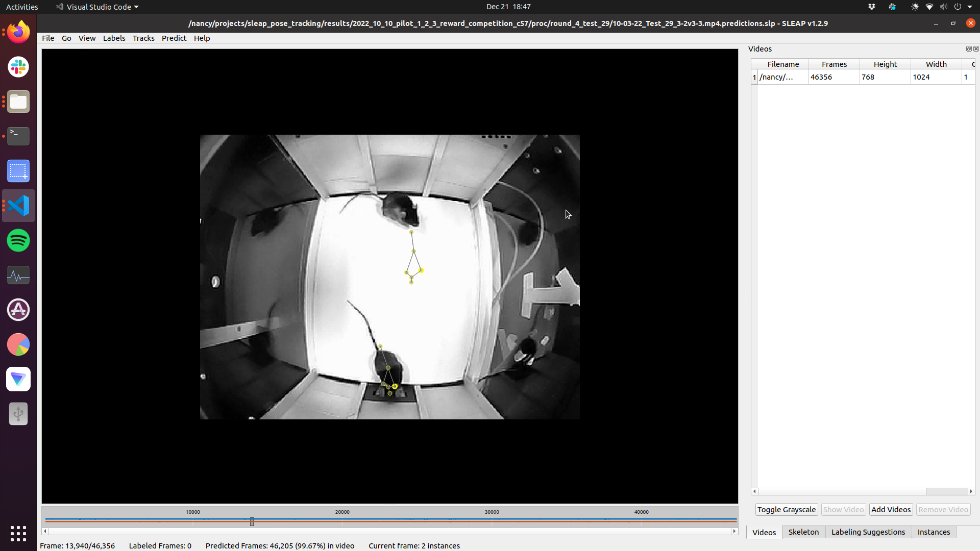Viewport: 980px width, 551px height.
Task: Select Visual Studio Code in the dock
Action: [x=18, y=205]
